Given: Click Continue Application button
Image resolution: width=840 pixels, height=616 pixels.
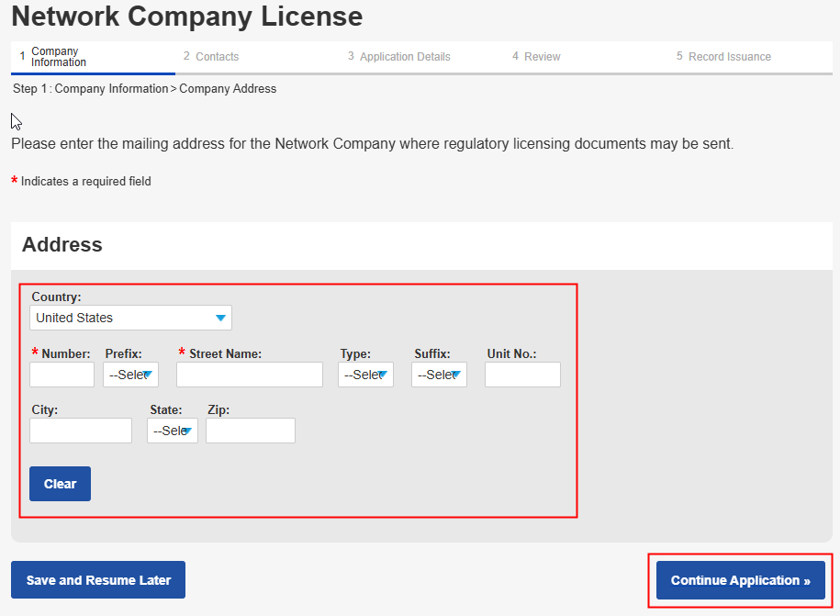Looking at the screenshot, I should coord(740,580).
